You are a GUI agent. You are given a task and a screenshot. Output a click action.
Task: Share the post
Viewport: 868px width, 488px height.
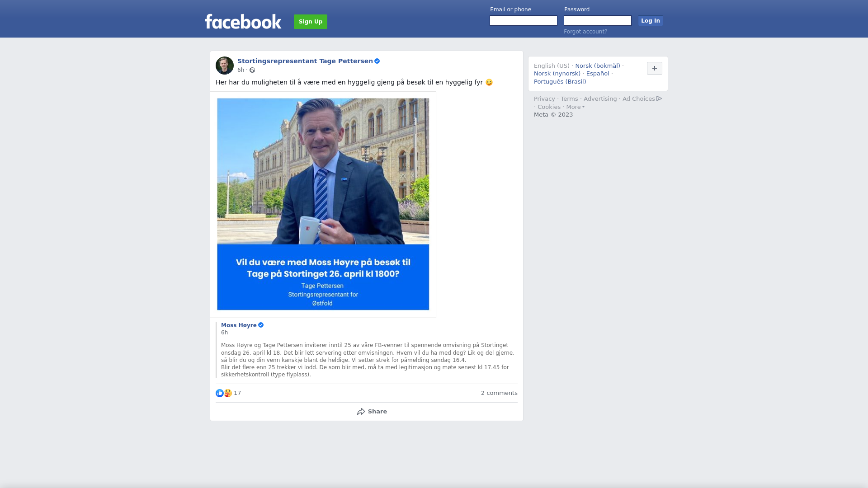(372, 412)
